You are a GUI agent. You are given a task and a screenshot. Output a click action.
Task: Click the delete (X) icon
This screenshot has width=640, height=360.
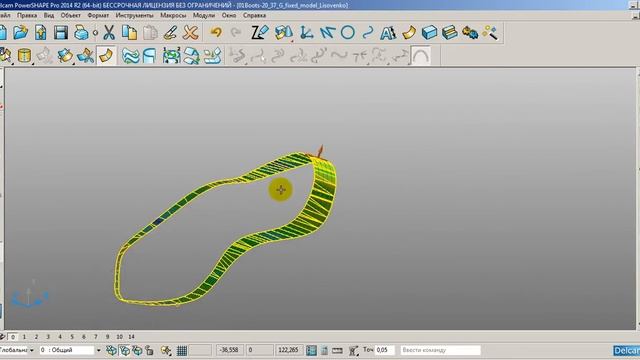coord(191,33)
